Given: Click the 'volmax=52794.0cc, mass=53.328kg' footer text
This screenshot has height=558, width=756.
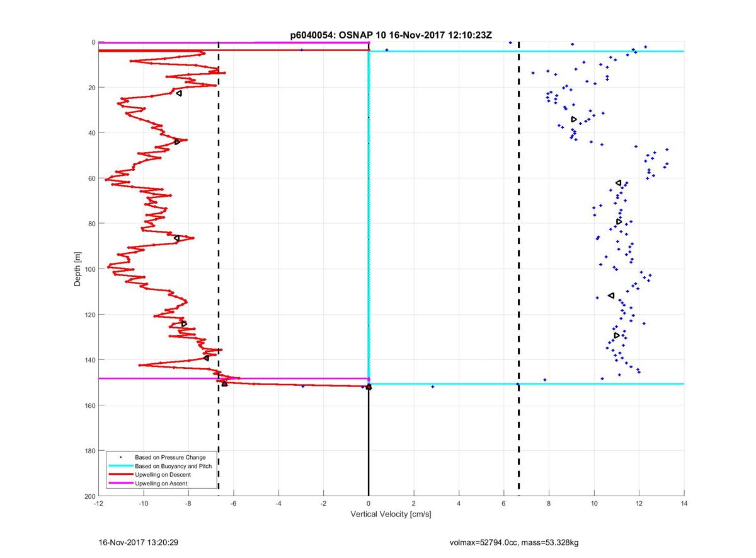Looking at the screenshot, I should click(513, 542).
